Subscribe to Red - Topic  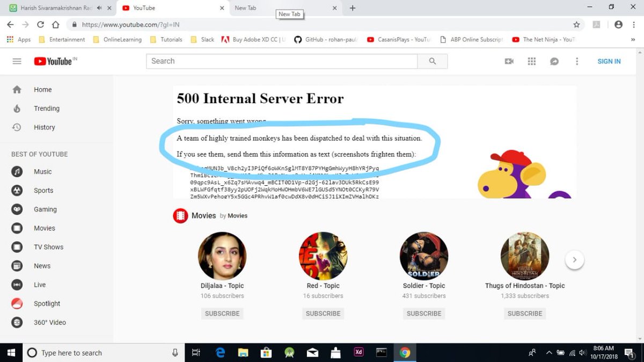pyautogui.click(x=323, y=314)
